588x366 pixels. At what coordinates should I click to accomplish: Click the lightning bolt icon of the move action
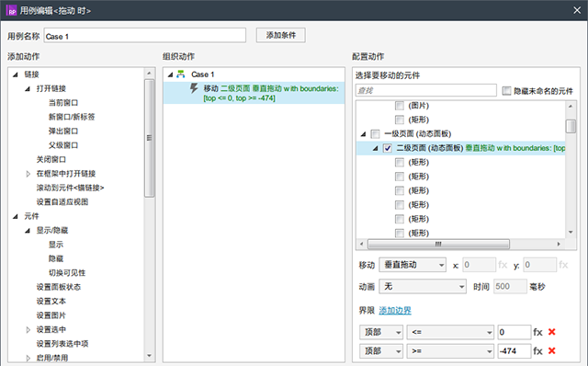tap(194, 88)
